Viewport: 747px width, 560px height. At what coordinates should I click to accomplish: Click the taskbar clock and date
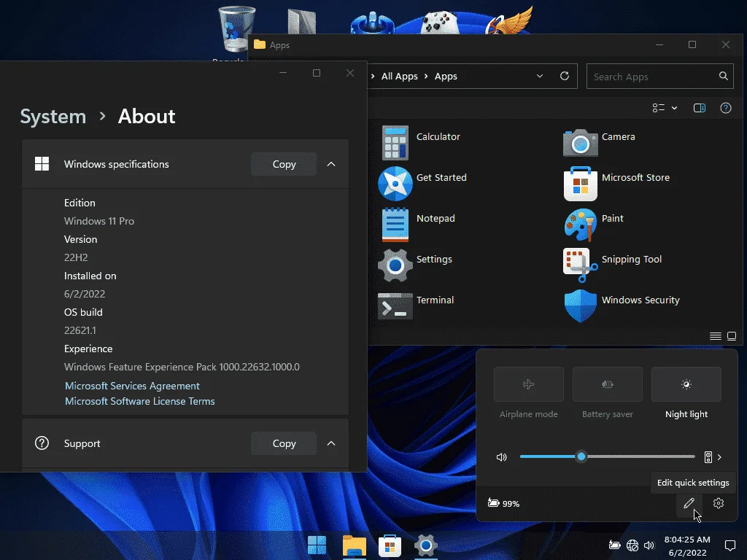tap(687, 545)
